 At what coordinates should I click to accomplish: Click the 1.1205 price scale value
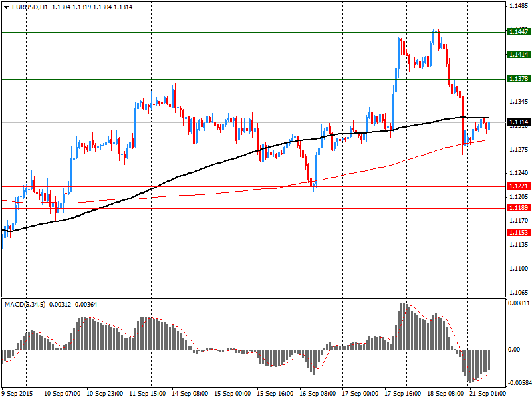[519, 197]
